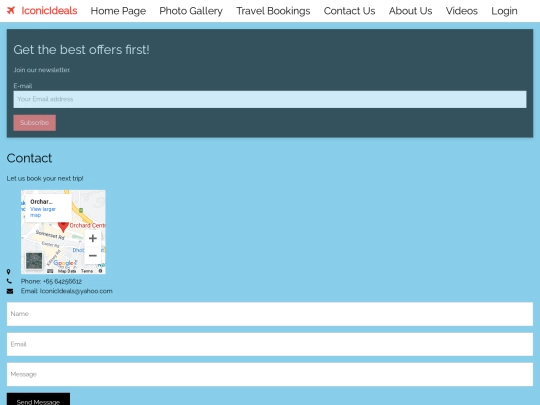Select the Phone +65 number text
Viewport: 540px width, 405px height.
click(51, 281)
